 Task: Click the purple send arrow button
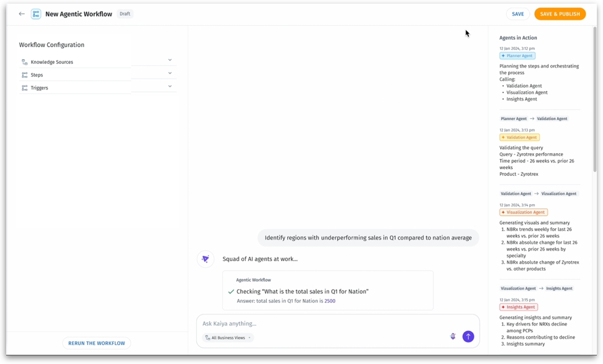[x=468, y=336]
